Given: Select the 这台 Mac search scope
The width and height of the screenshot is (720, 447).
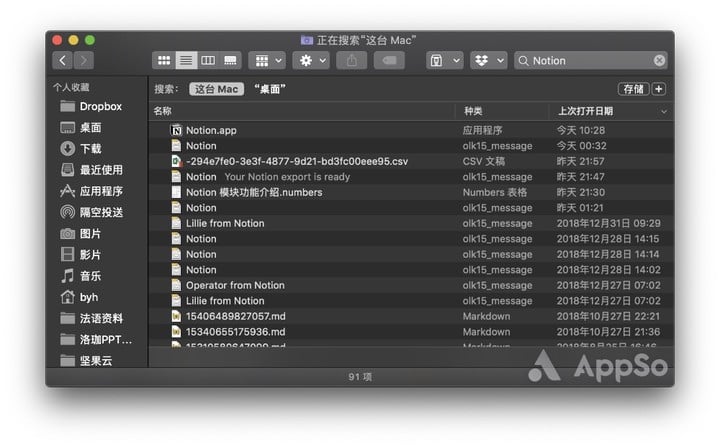Looking at the screenshot, I should 216,89.
